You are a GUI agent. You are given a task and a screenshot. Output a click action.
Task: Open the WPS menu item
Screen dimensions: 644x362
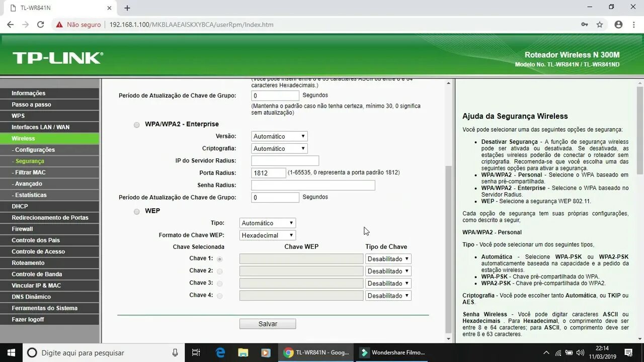pos(50,116)
